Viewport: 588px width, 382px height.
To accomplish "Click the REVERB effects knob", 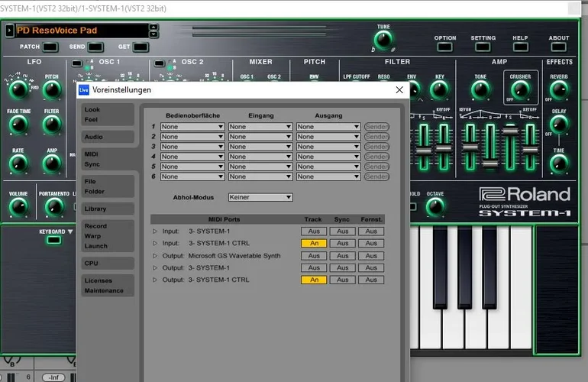I will [x=558, y=91].
